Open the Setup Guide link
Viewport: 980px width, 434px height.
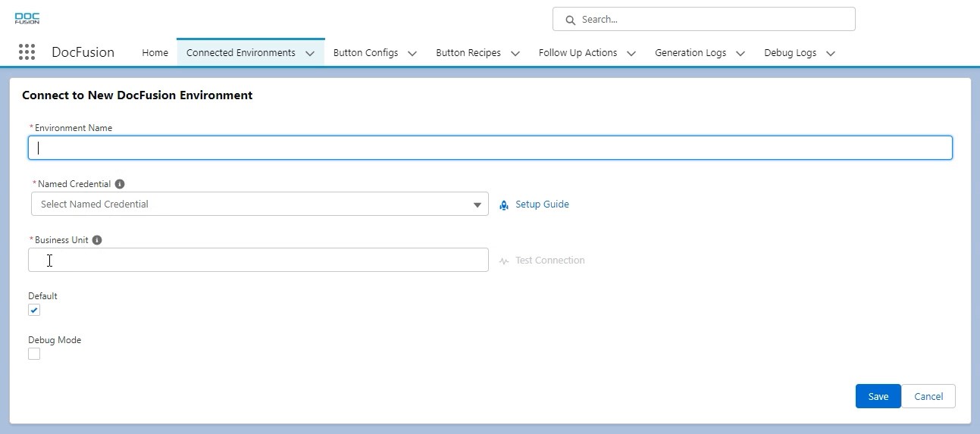click(542, 205)
